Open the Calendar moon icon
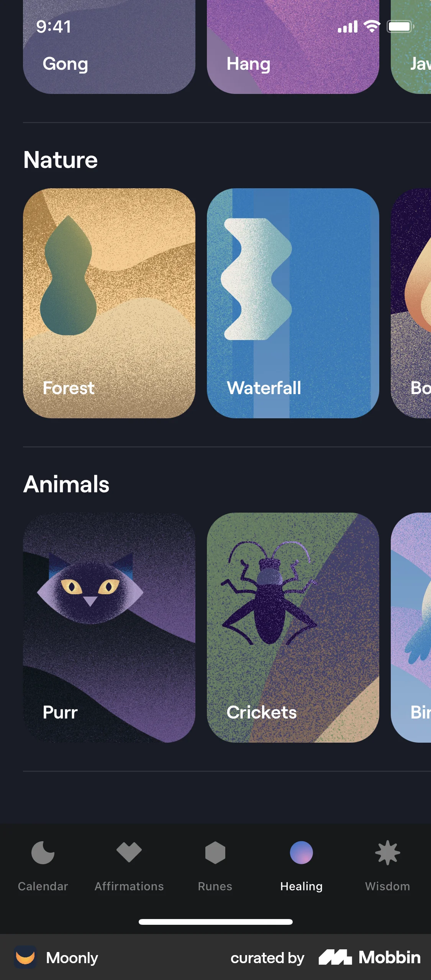This screenshot has width=431, height=980. 43,853
